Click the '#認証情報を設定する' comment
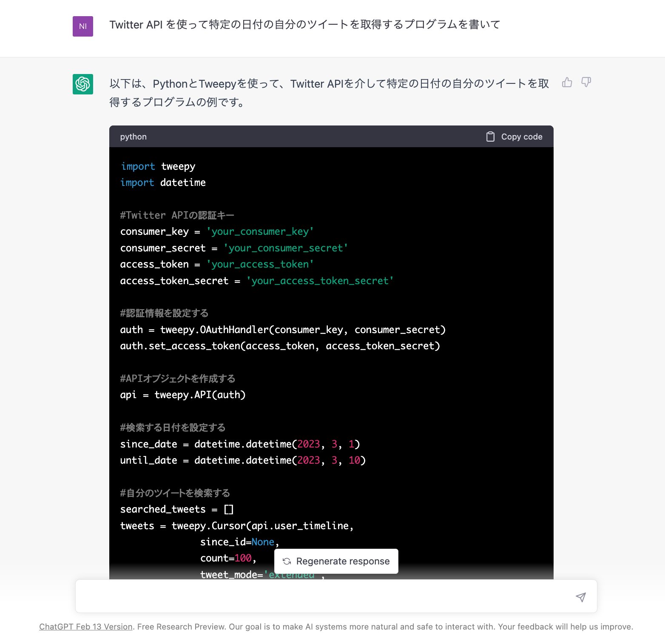Screen dimensions: 665x644 [164, 313]
